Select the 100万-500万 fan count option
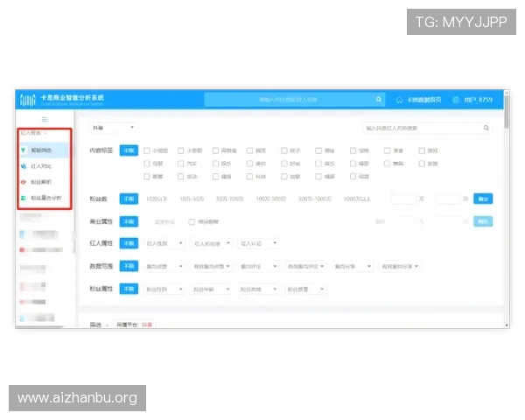Viewport: 525px width, 420px height. pos(271,199)
